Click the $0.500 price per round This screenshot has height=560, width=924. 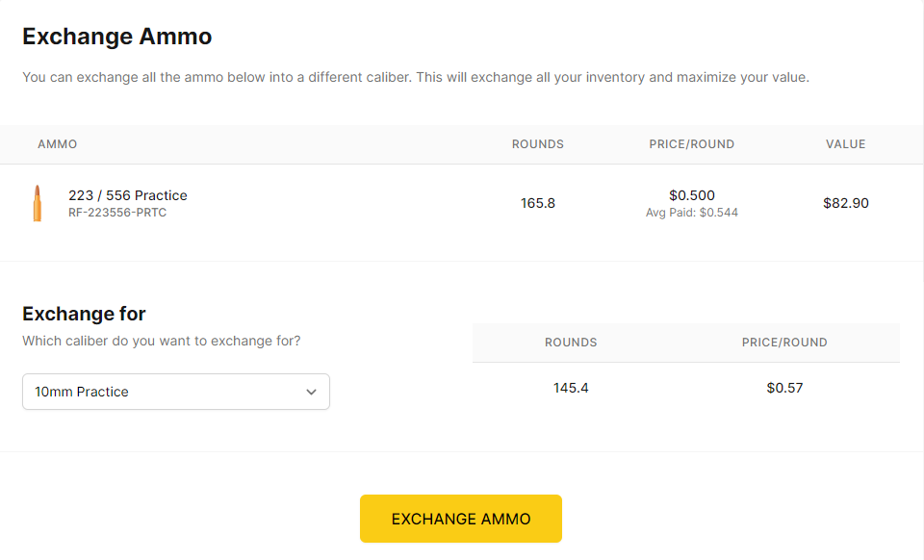coord(692,195)
